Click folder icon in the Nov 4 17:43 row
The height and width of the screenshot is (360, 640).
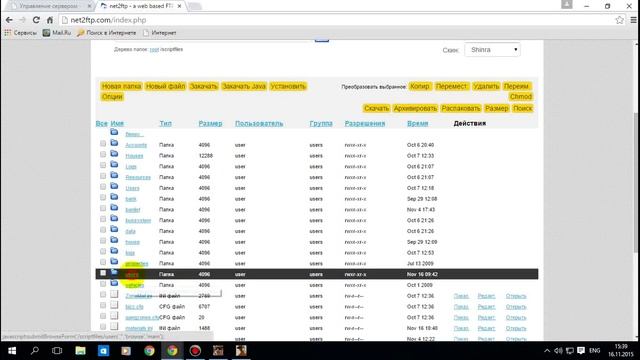114,208
